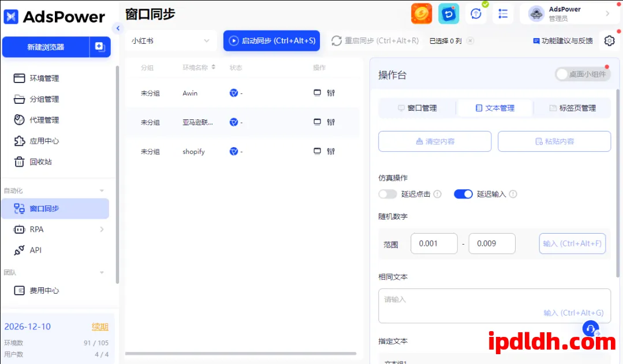623x364 pixels.
Task: Switch to 标签页管理 tab
Action: (x=573, y=108)
